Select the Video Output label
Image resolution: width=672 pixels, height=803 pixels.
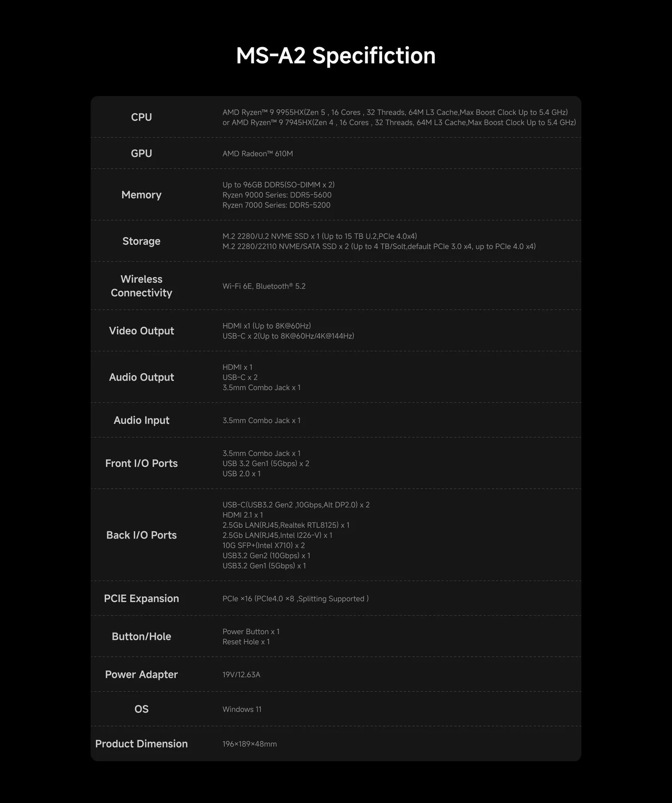pyautogui.click(x=141, y=331)
